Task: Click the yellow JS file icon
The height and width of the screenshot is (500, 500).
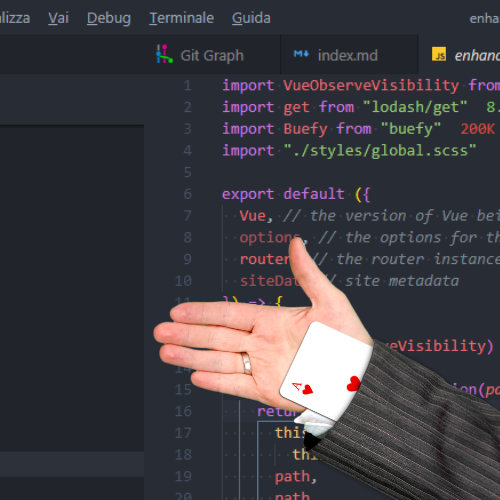Action: click(439, 54)
